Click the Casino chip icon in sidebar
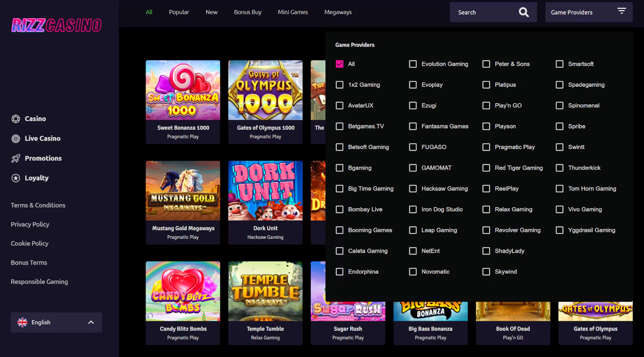 point(16,119)
